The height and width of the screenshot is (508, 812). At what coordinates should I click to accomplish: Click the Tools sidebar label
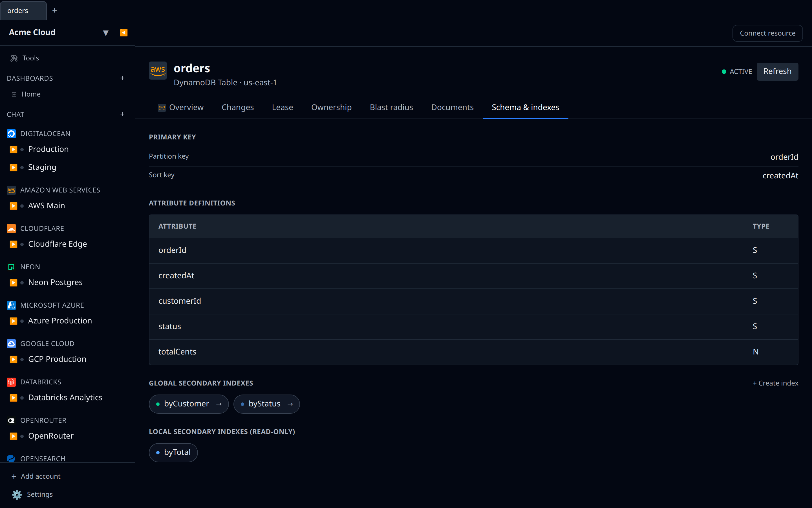[x=30, y=58]
